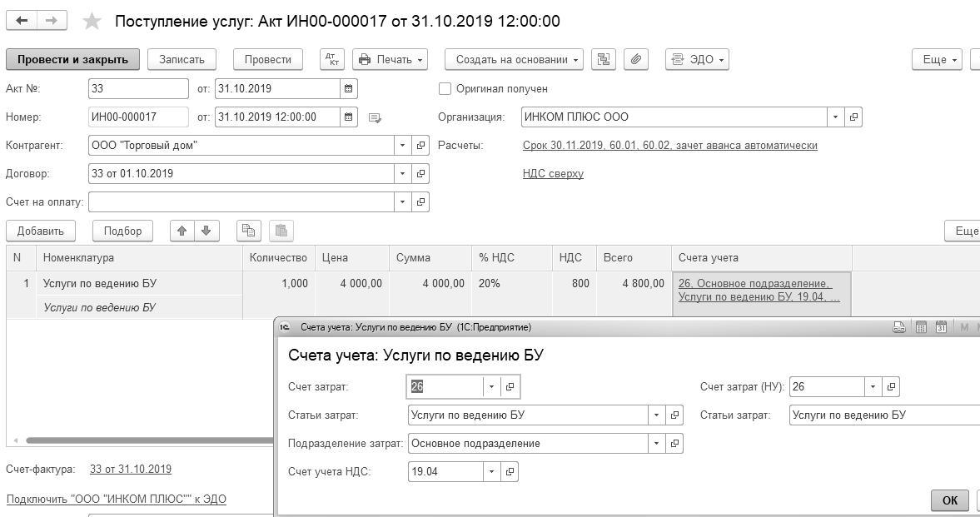Move row up with arrow icon
Viewport: 980px width, 517px height.
click(x=182, y=231)
